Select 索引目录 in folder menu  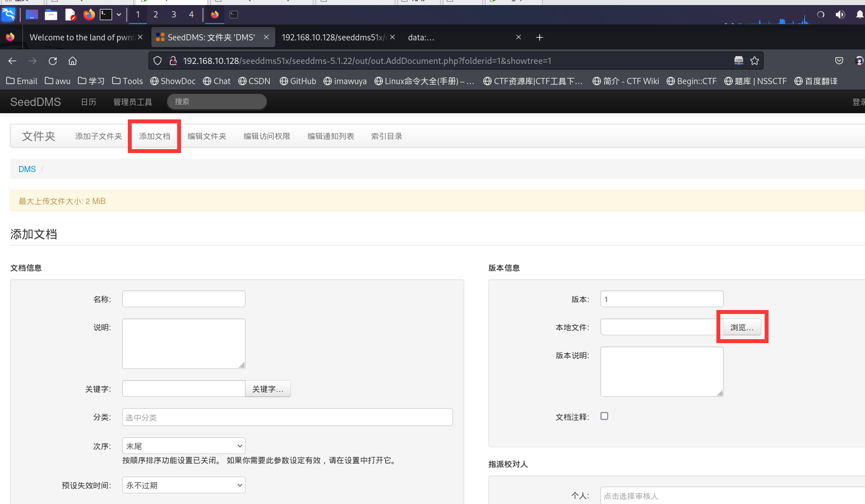pyautogui.click(x=387, y=136)
